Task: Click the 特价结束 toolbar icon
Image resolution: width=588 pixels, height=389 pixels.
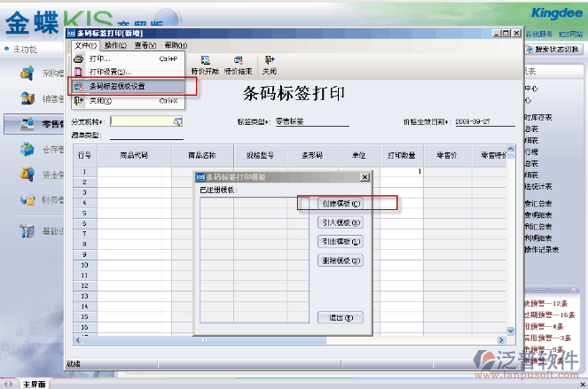Action: pyautogui.click(x=239, y=60)
